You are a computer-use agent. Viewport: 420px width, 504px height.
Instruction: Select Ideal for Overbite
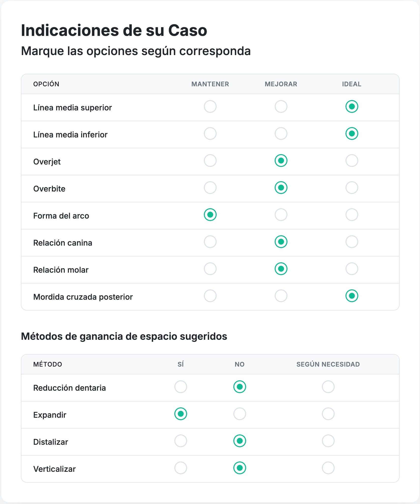[352, 188]
